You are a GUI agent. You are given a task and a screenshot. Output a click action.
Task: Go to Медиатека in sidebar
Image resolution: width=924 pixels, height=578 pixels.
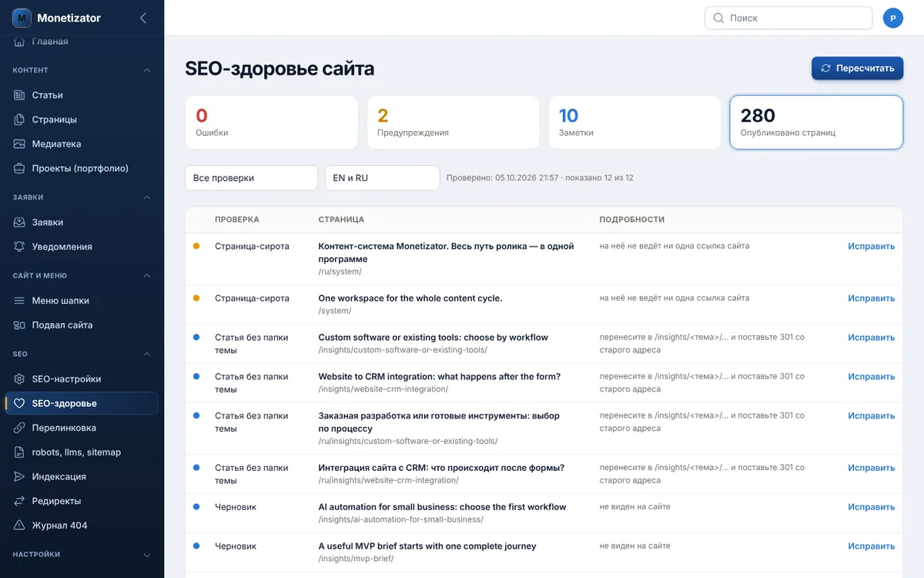[x=82, y=144]
